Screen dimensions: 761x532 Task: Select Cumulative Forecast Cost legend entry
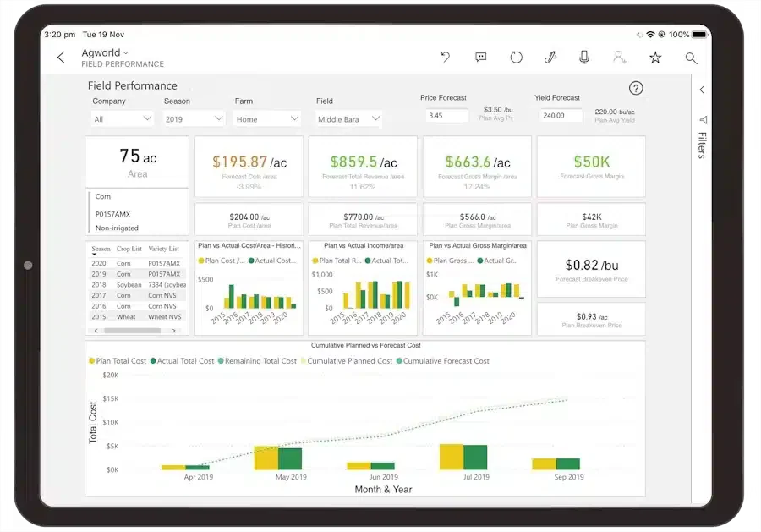[442, 361]
